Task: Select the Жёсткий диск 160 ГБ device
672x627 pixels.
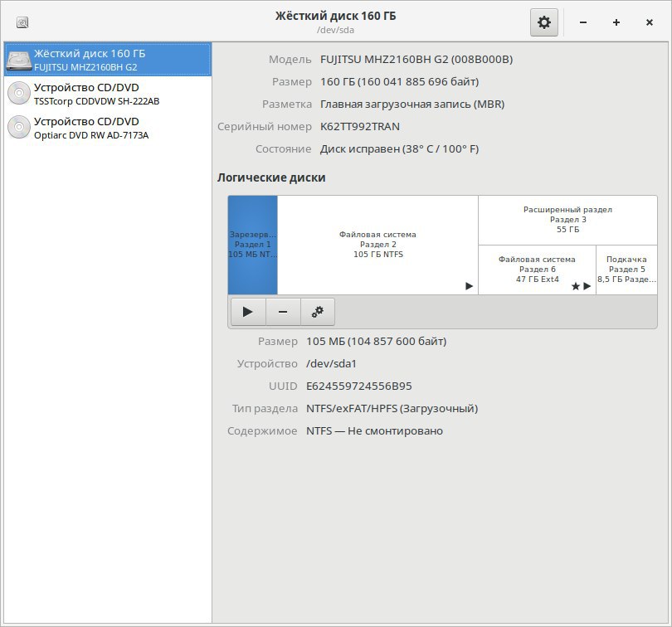Action: pos(108,59)
